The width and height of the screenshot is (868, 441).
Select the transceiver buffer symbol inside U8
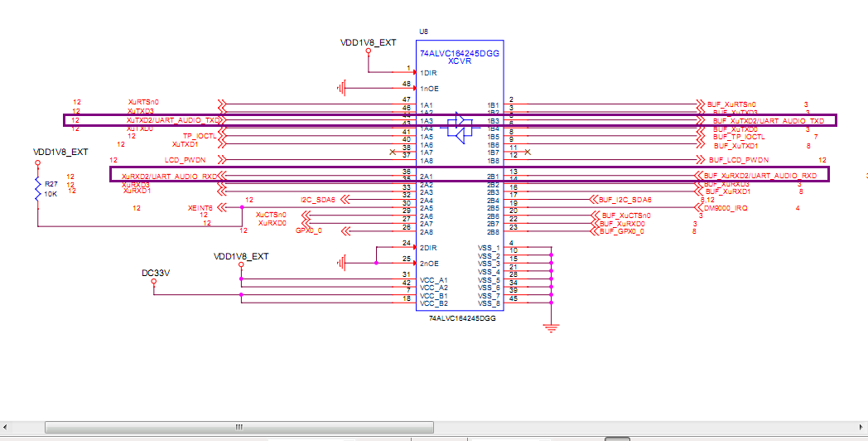(460, 128)
